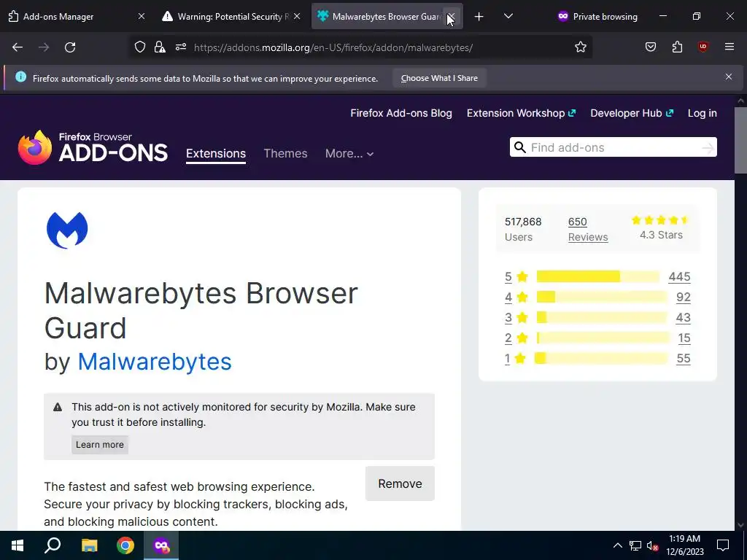Viewport: 747px width, 560px height.
Task: Close the Add-ons Manager tab
Action: pos(142,17)
